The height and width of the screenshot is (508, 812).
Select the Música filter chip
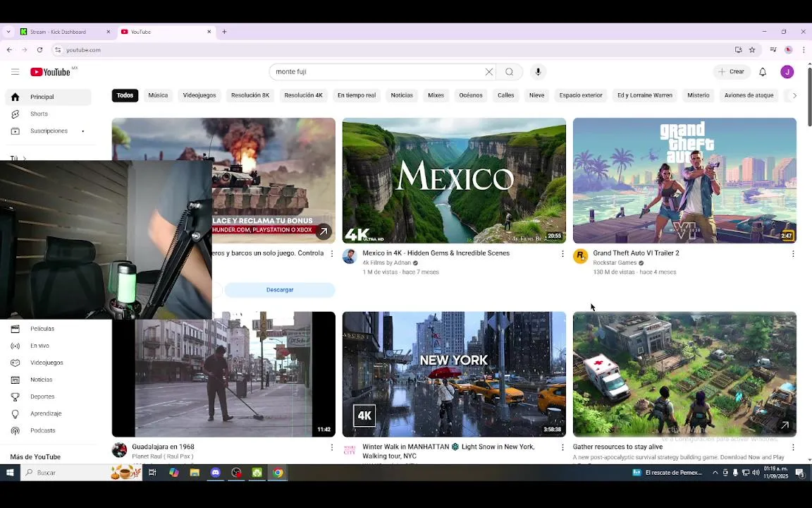[x=158, y=95]
